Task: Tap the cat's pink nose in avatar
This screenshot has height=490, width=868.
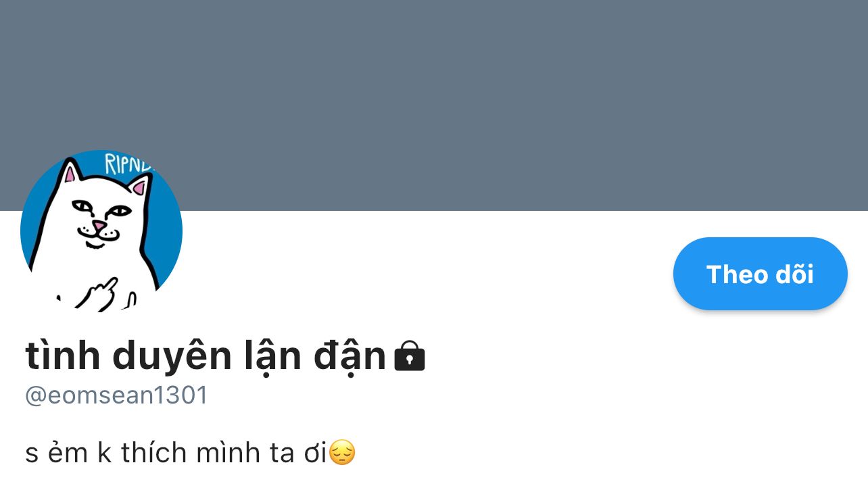Action: pos(99,225)
